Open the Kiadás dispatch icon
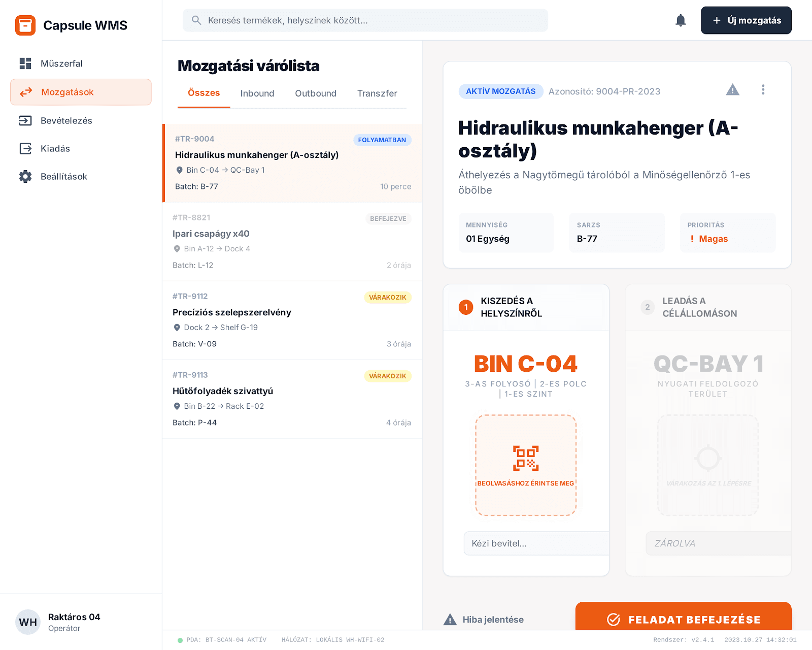Image resolution: width=812 pixels, height=650 pixels. tap(25, 148)
